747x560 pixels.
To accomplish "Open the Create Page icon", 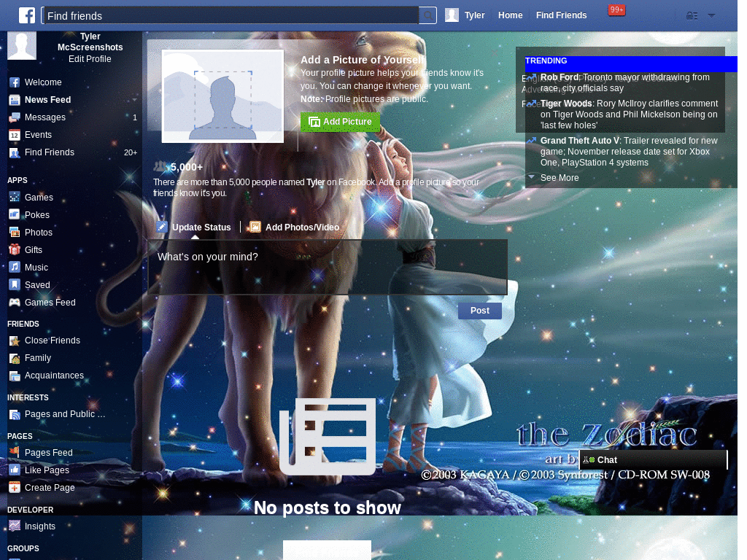I will click(15, 488).
